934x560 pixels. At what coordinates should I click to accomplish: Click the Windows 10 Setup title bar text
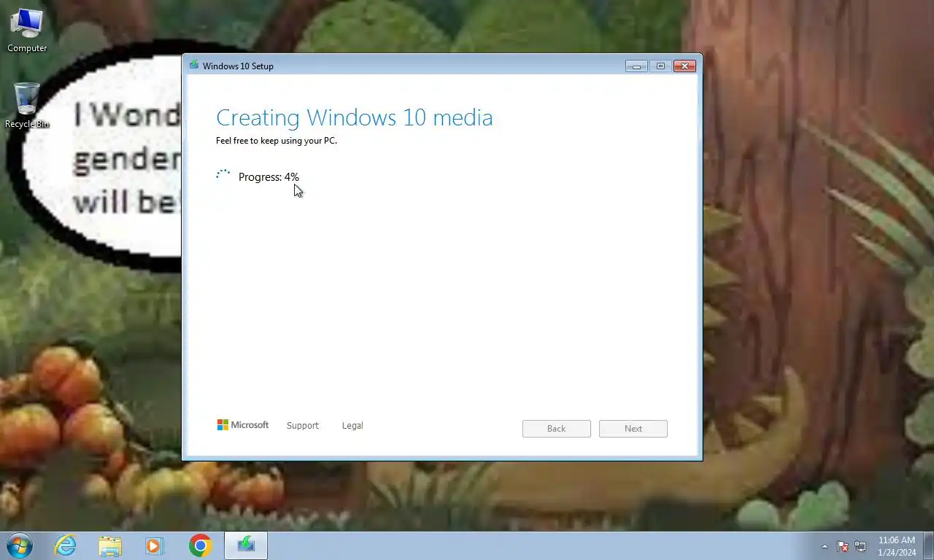238,66
